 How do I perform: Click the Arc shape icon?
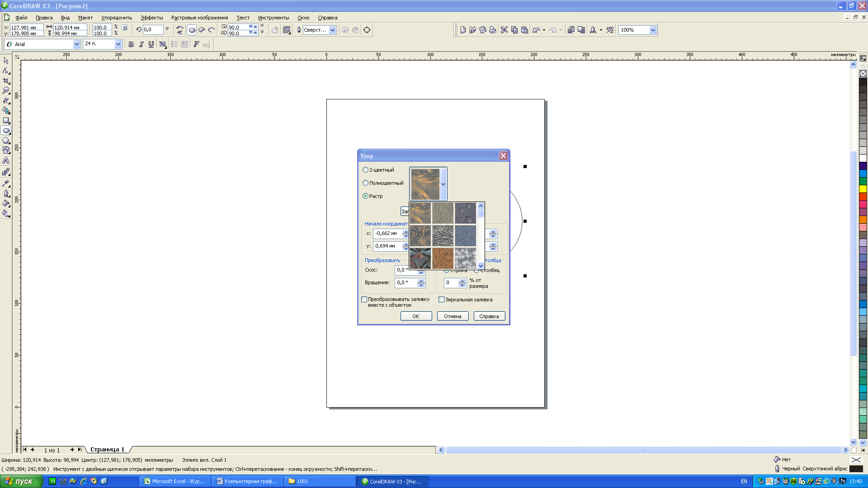pyautogui.click(x=212, y=30)
